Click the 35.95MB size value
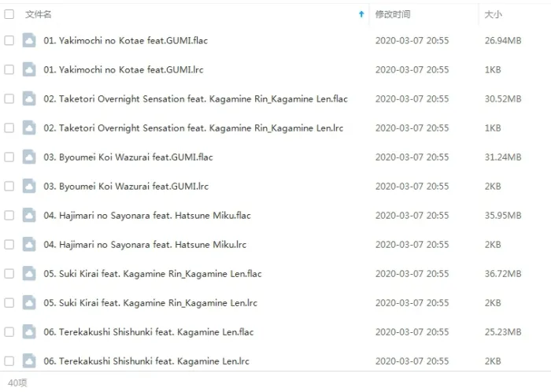 click(503, 216)
